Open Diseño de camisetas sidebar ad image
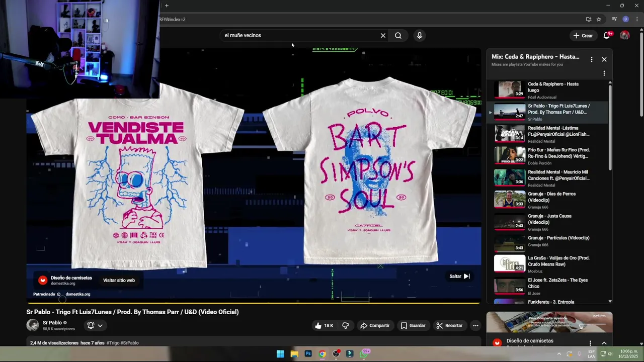Viewport: 644px width, 362px height. (549, 322)
